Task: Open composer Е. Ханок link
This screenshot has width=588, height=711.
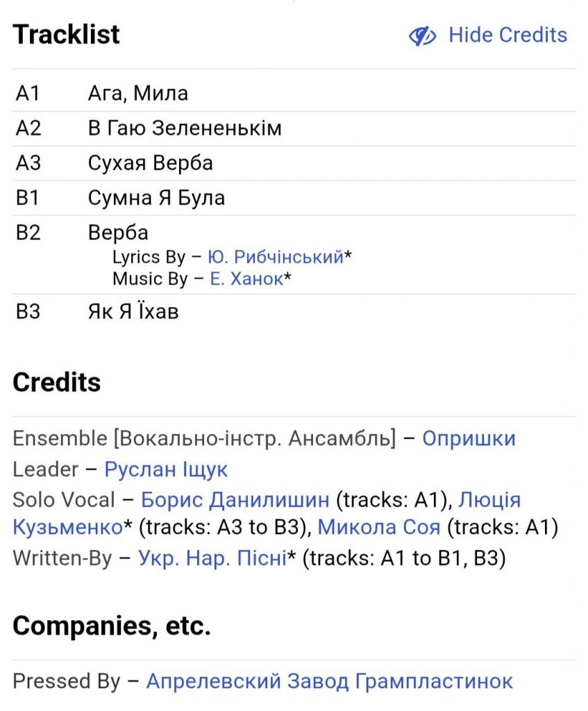Action: coord(246,278)
